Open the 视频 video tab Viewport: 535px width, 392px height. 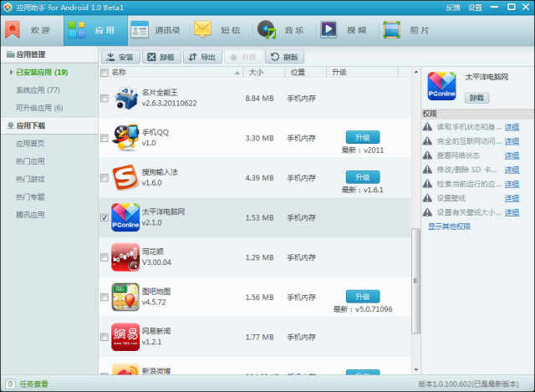344,30
